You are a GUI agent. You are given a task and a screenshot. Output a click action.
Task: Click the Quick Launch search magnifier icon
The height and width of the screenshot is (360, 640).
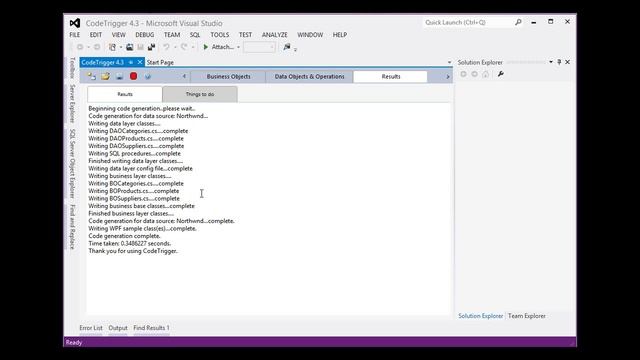pos(518,22)
